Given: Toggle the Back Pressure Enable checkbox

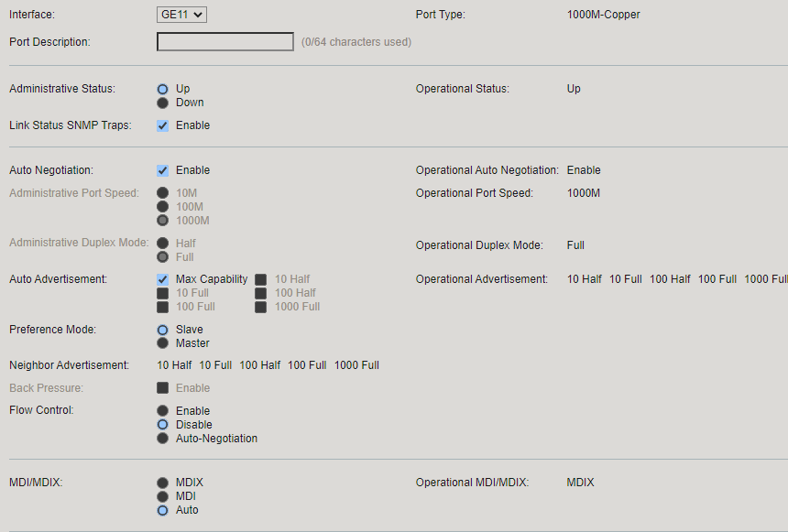Looking at the screenshot, I should [162, 388].
